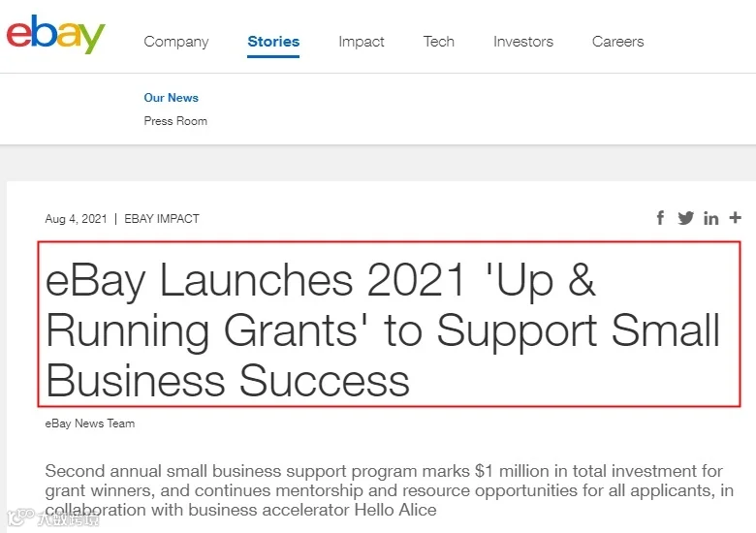Go to Press Room
Viewport: 756px width, 533px height.
tap(175, 121)
